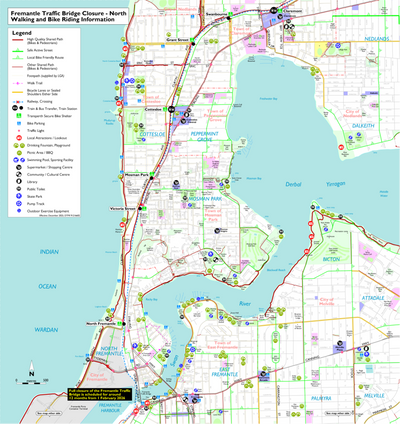This screenshot has height=424, width=400.
Task: Click the red lookout icon near Dalkeith foreshore
Action: 341,147
